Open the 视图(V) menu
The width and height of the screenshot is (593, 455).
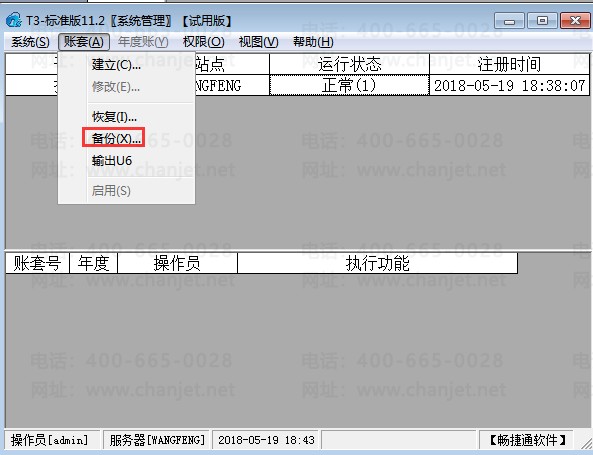click(259, 42)
